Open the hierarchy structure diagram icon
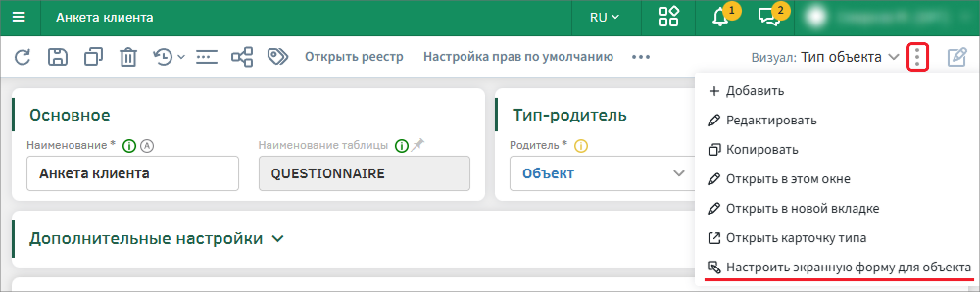The image size is (980, 292). [x=242, y=57]
